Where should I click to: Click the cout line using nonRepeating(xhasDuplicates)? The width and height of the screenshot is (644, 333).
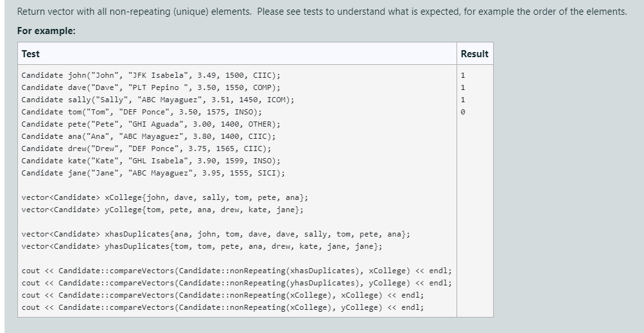236,271
